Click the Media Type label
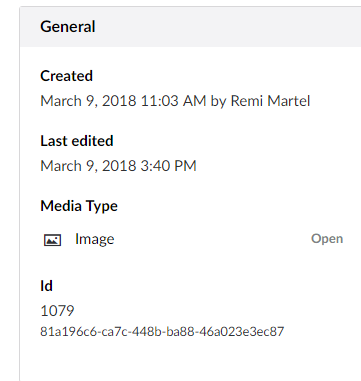The width and height of the screenshot is (361, 381). point(79,206)
